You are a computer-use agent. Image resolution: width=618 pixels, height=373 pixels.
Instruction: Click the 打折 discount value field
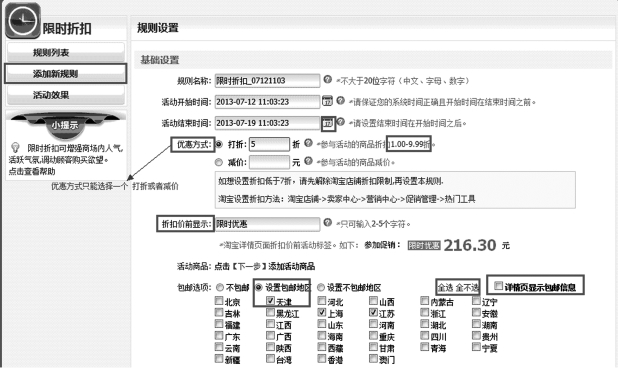tap(269, 144)
